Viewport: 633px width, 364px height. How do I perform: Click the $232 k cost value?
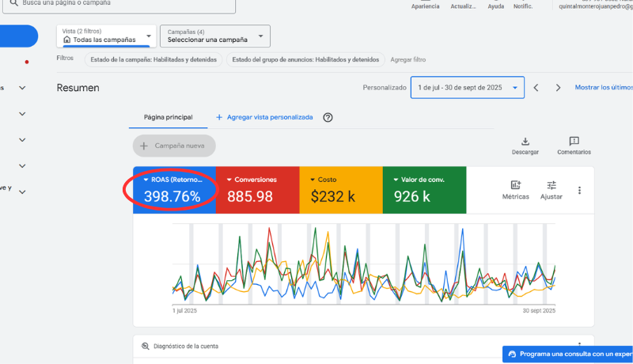click(333, 196)
